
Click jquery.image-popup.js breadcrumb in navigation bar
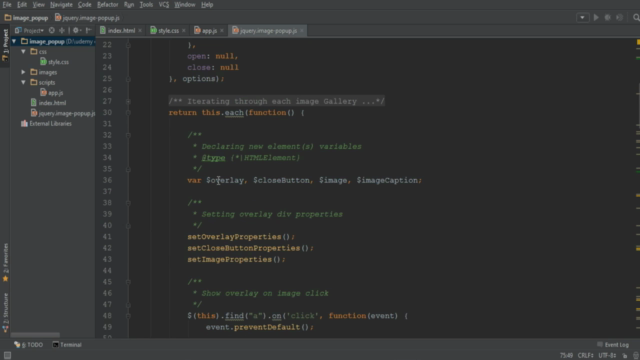tap(87, 18)
